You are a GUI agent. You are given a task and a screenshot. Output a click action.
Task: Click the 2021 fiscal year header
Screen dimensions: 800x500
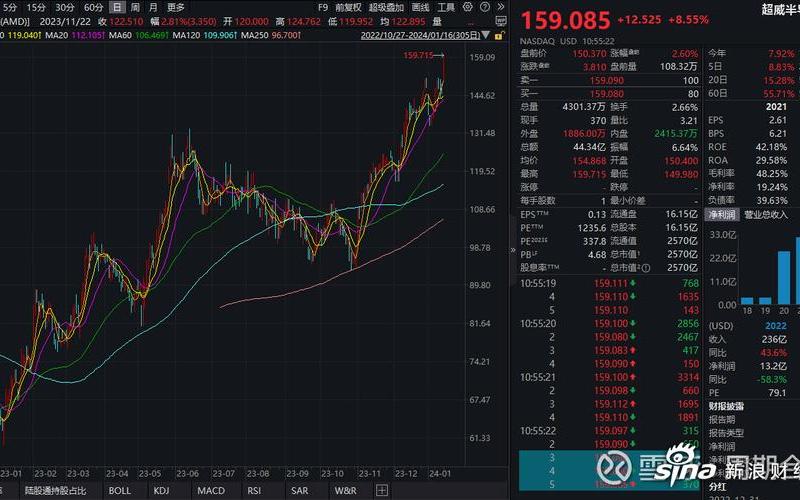776,107
